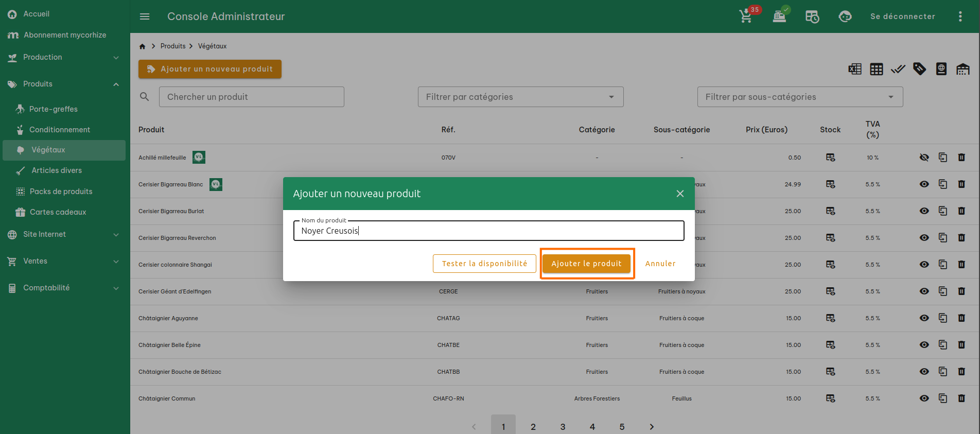The width and height of the screenshot is (980, 434).
Task: Click VL badge next to Achillé millefeuille
Action: (x=199, y=157)
